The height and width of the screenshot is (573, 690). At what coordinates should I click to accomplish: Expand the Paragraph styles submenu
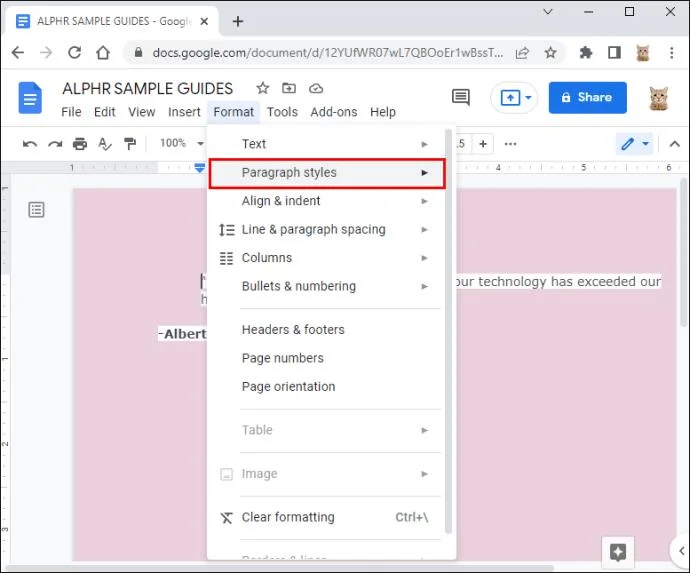(327, 173)
